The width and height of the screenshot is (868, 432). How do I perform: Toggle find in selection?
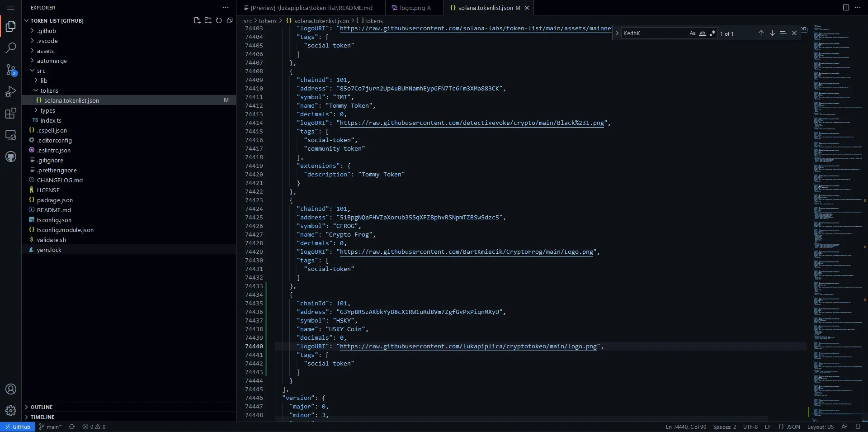[x=783, y=33]
